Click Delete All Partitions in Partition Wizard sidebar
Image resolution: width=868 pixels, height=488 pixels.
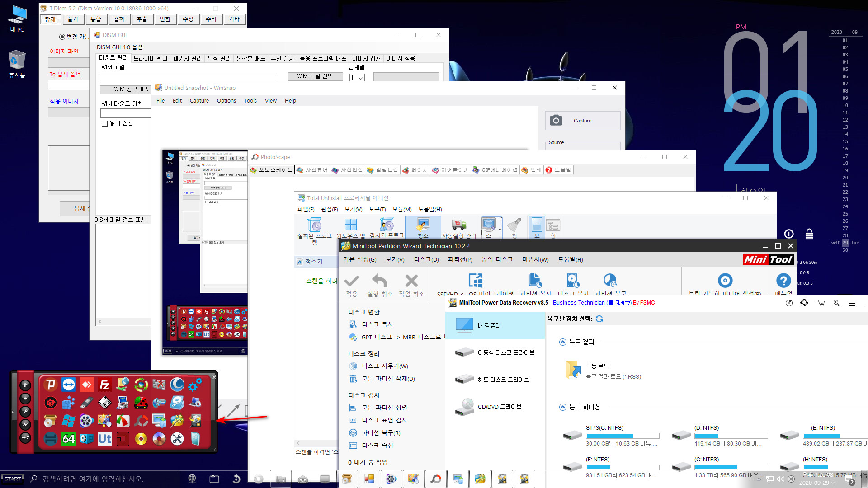tap(382, 379)
